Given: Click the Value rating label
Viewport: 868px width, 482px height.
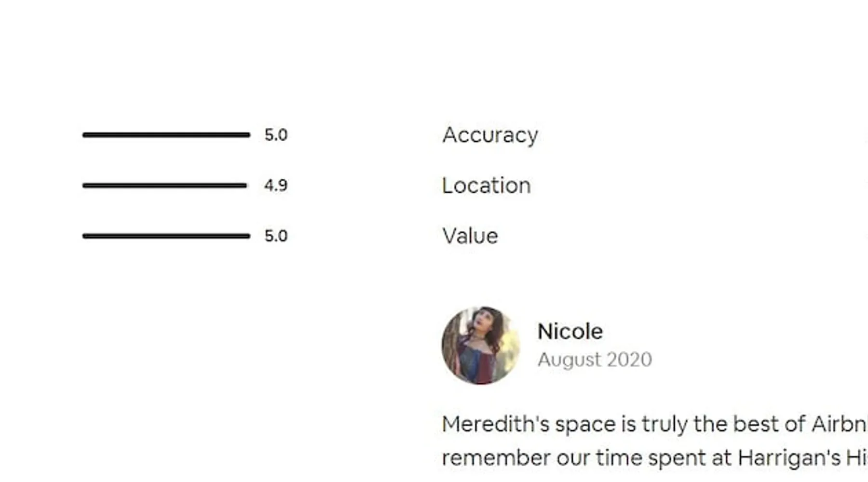Looking at the screenshot, I should coord(470,236).
